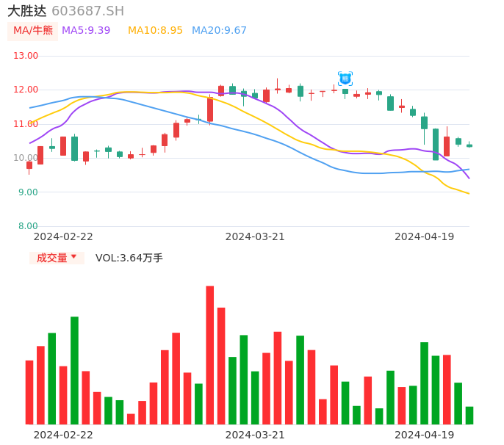Click the 2024-04-19 date label under the volume chart

coord(424,435)
